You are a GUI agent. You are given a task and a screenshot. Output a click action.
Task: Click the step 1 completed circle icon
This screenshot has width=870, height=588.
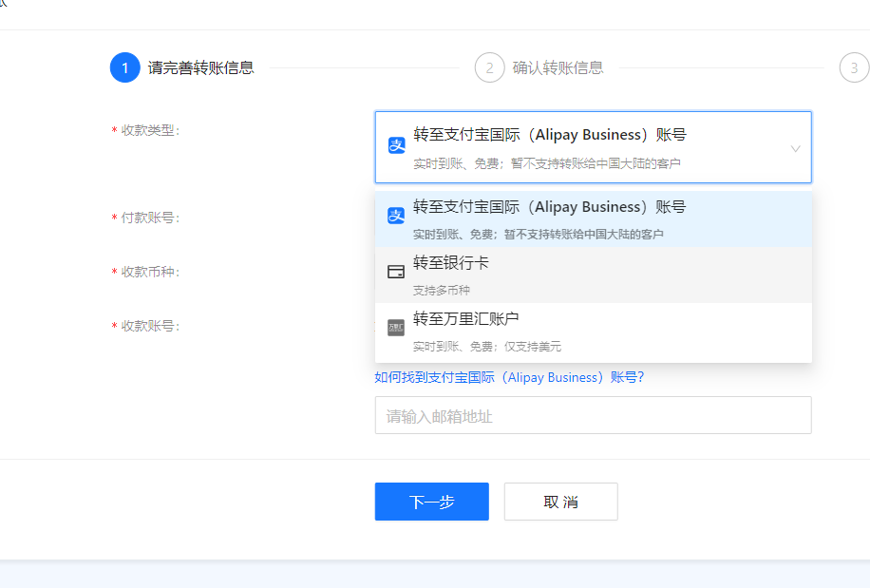point(124,67)
